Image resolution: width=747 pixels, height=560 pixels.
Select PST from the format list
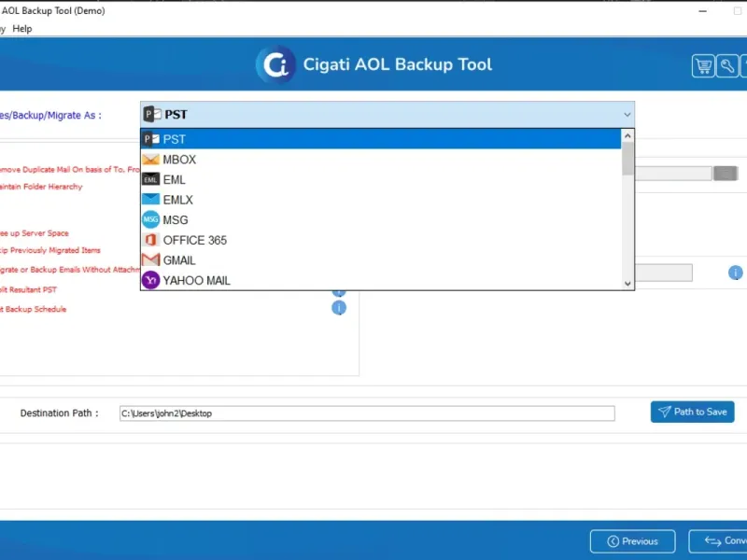click(381, 139)
